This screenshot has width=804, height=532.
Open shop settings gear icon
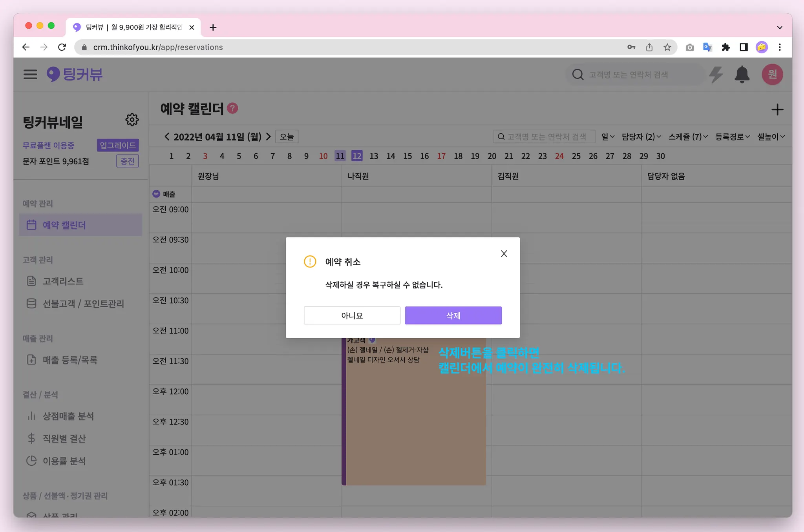point(132,120)
